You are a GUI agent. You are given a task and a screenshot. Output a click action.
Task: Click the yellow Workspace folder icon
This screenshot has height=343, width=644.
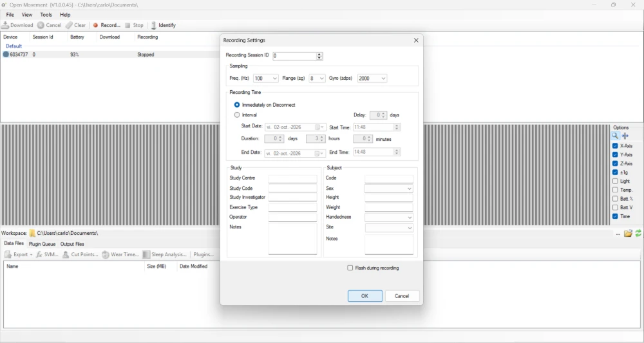pos(32,233)
